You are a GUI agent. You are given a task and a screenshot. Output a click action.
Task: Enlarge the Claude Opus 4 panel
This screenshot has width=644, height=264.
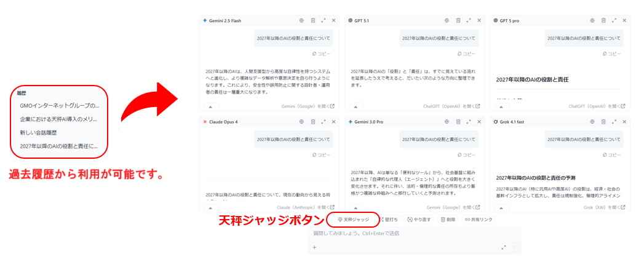click(324, 122)
